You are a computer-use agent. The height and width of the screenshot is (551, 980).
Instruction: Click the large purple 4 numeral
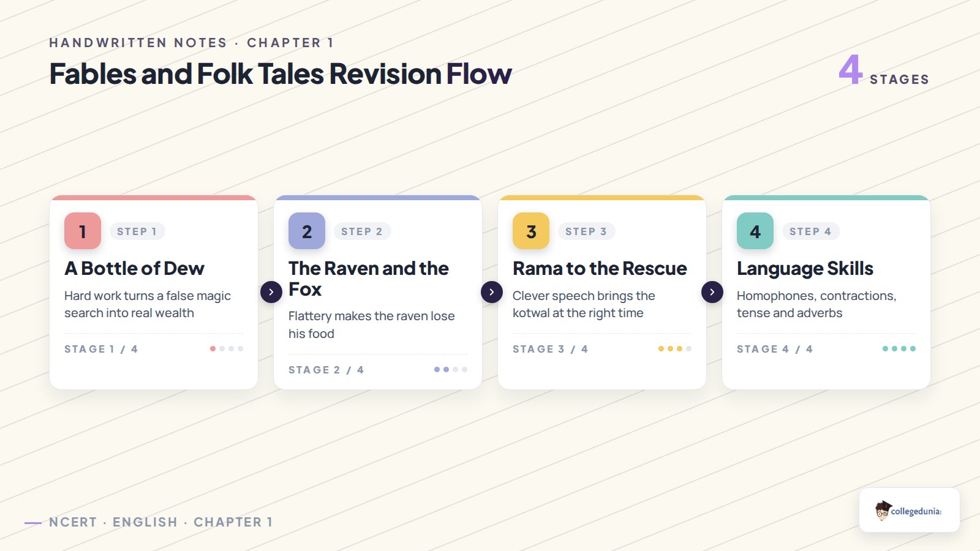pos(851,69)
